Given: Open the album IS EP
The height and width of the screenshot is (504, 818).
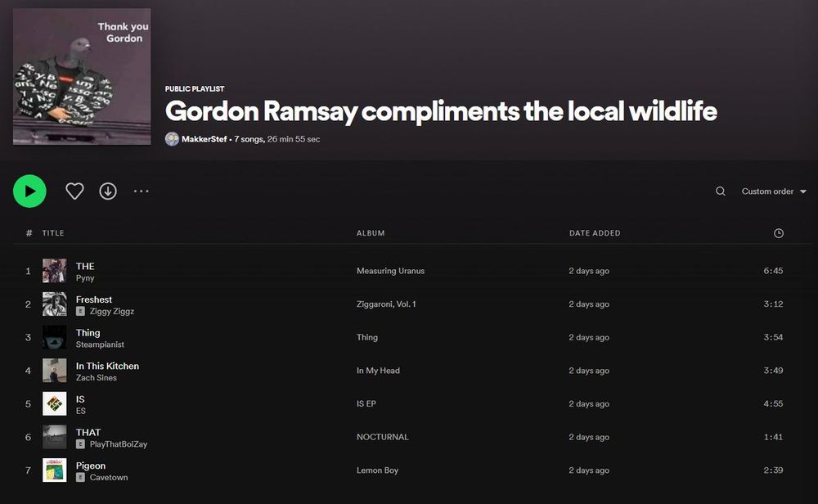Looking at the screenshot, I should tap(366, 404).
